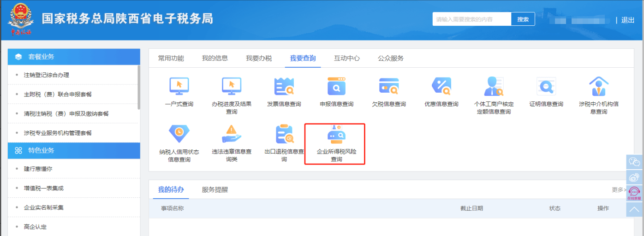Click the back-to-top arrow icon
This screenshot has width=644, height=236.
pos(635,209)
